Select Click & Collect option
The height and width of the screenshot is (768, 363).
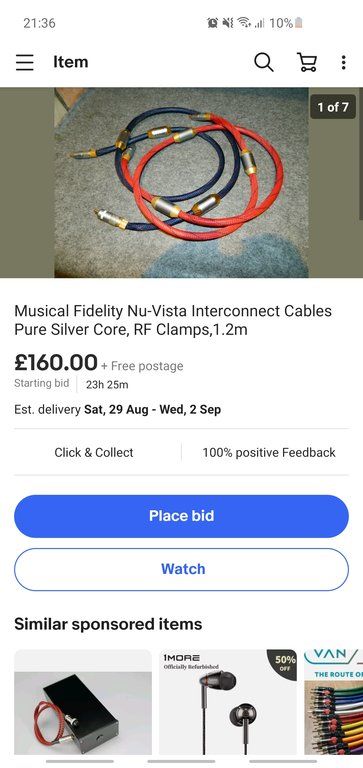[x=94, y=453]
